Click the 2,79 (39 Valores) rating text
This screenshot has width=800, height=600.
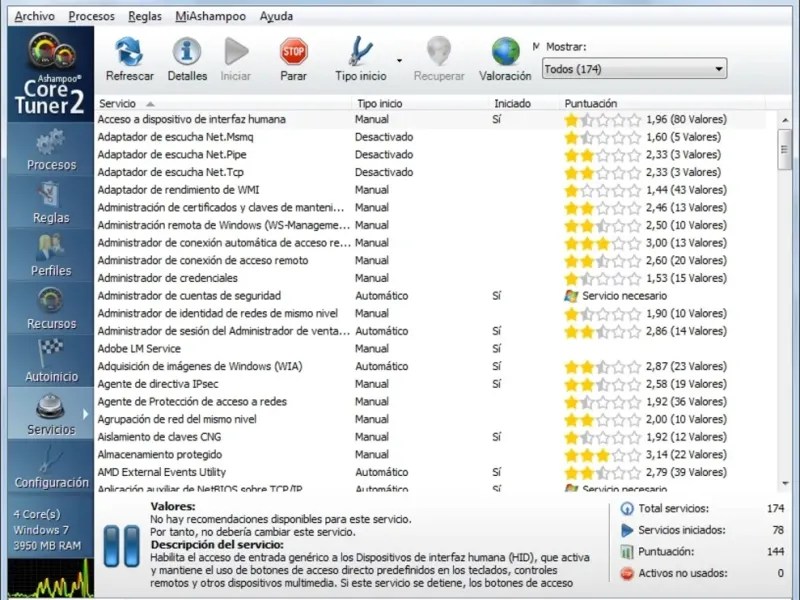(686, 472)
